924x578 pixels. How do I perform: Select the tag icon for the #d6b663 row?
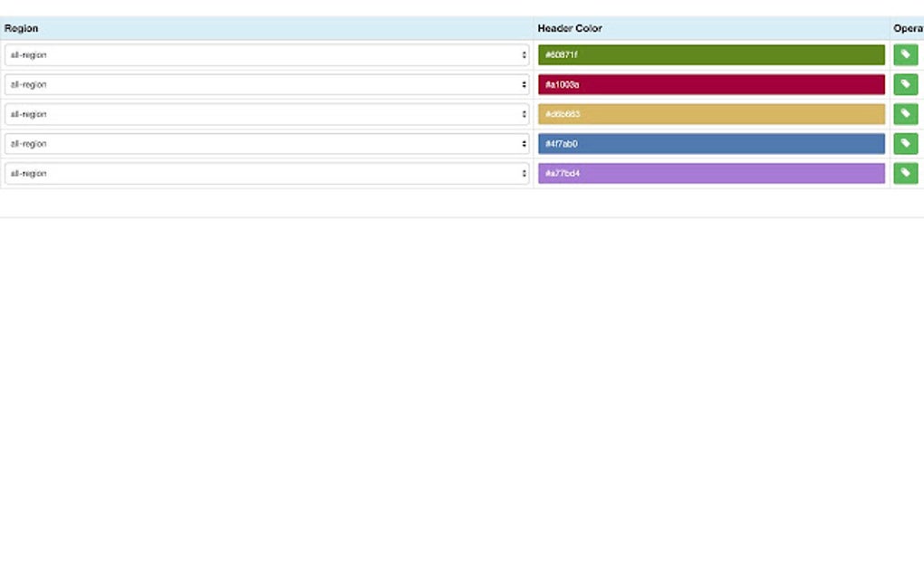coord(905,113)
